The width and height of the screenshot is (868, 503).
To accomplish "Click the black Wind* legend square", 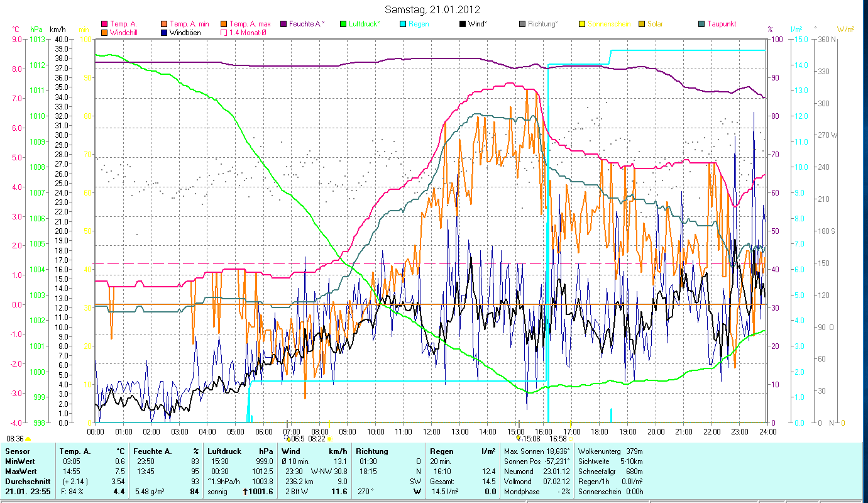I will [463, 24].
